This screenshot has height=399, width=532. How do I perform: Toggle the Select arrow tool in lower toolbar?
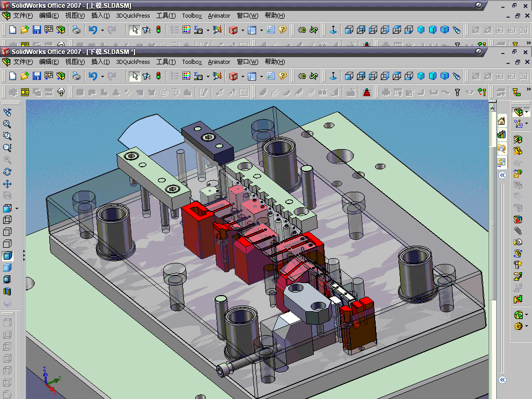[x=135, y=76]
